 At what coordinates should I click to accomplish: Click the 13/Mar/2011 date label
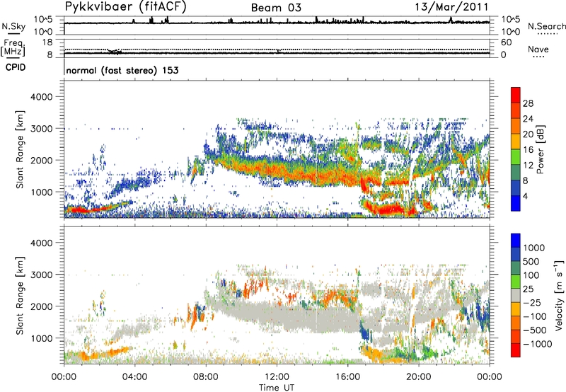[x=451, y=6]
